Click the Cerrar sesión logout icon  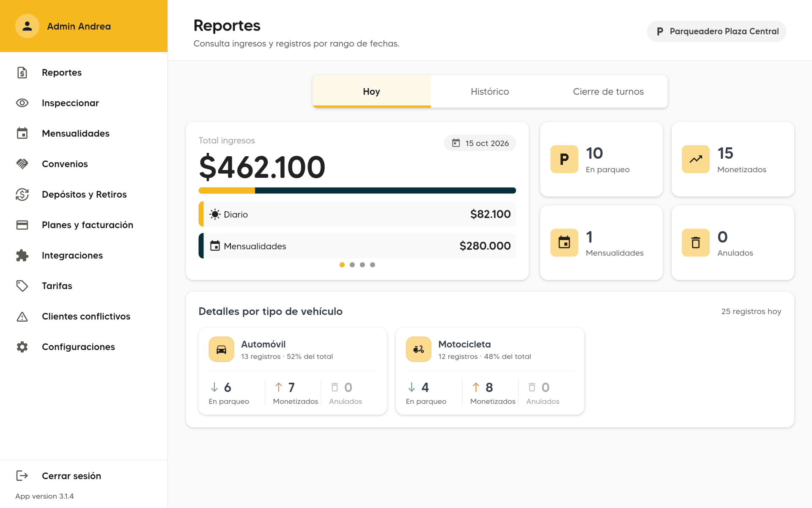click(x=22, y=475)
